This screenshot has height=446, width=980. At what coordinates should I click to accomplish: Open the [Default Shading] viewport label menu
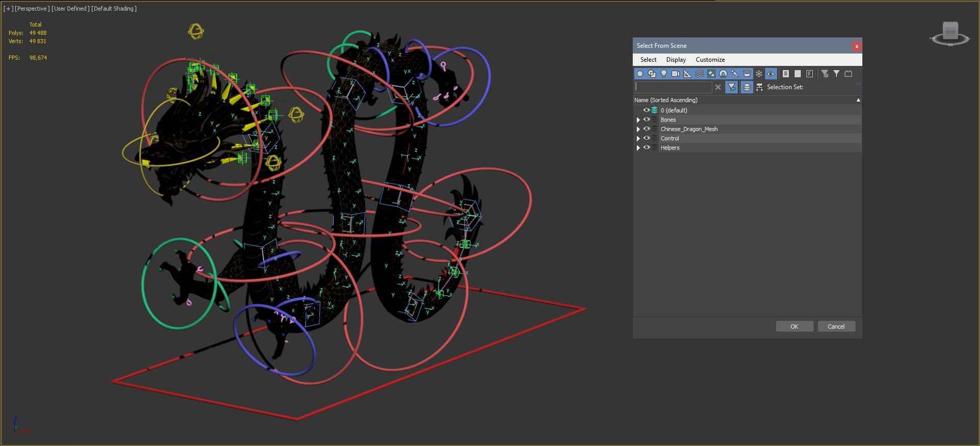click(x=114, y=9)
